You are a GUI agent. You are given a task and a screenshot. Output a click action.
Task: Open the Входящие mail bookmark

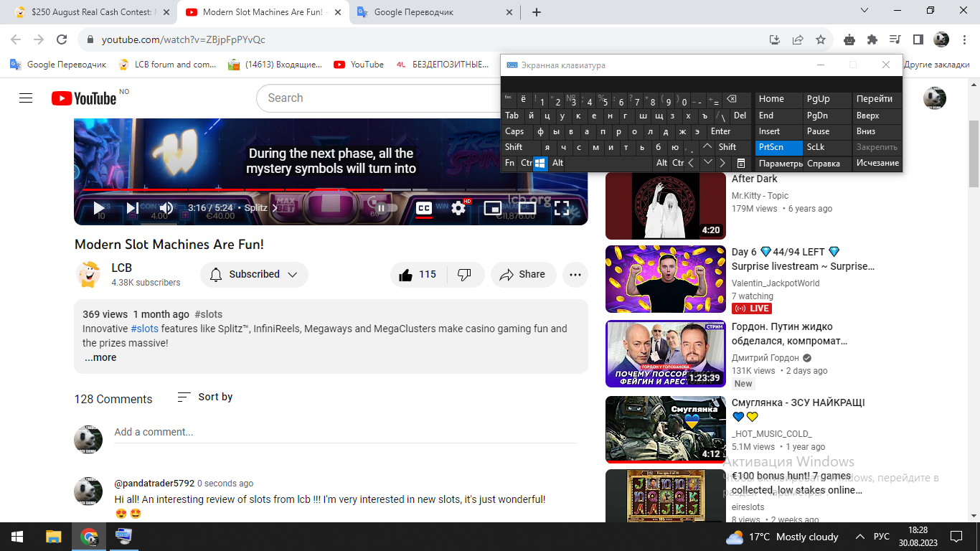pos(275,65)
